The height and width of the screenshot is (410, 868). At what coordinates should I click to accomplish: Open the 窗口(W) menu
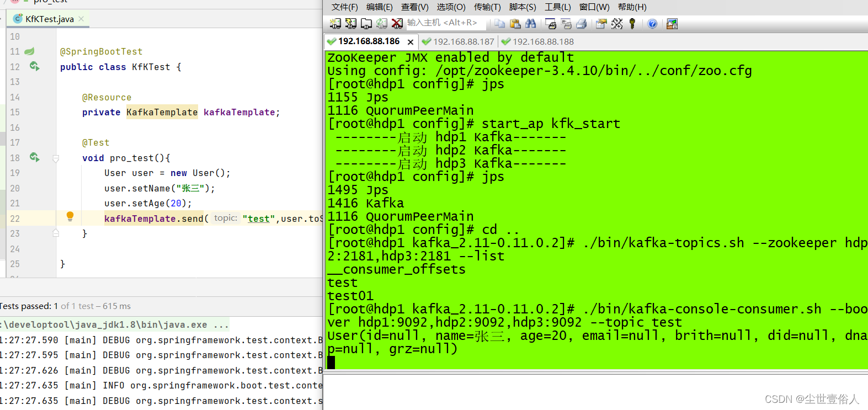click(594, 7)
